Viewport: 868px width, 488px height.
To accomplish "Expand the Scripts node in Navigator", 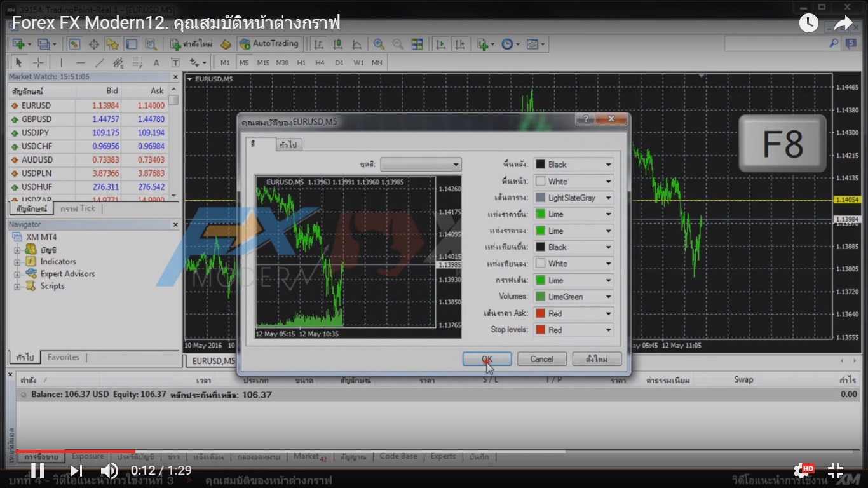I will pyautogui.click(x=18, y=286).
